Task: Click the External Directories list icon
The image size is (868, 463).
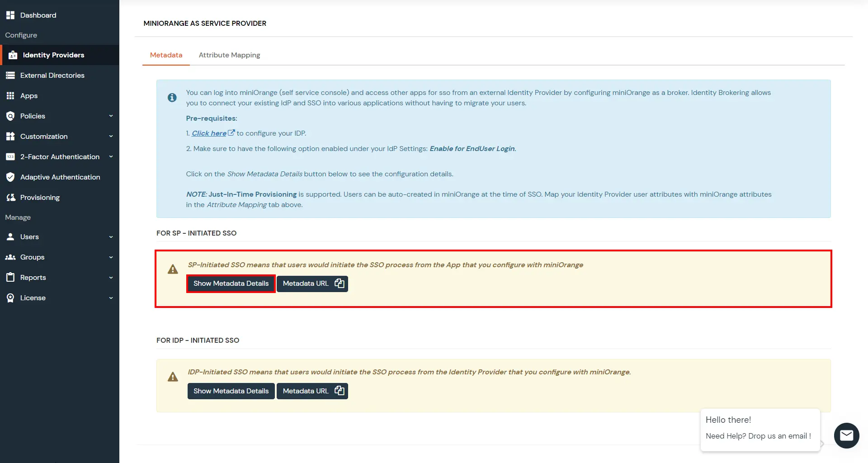Action: 10,75
